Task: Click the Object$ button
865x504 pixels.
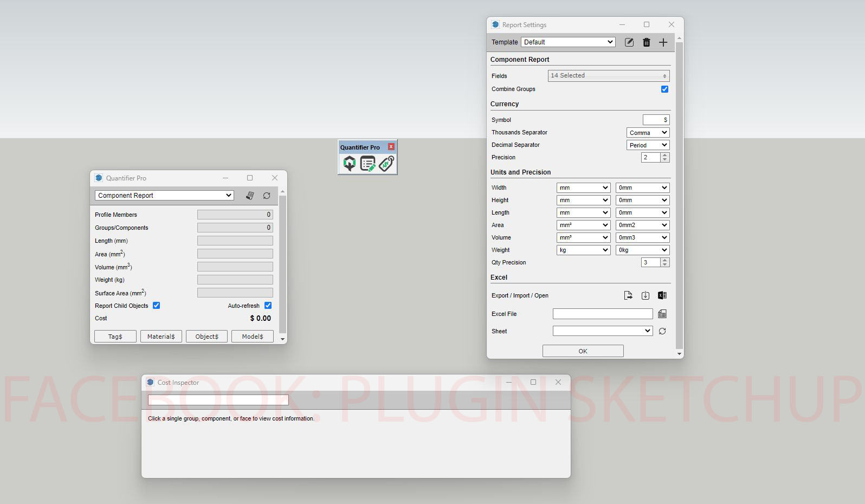Action: 207,337
